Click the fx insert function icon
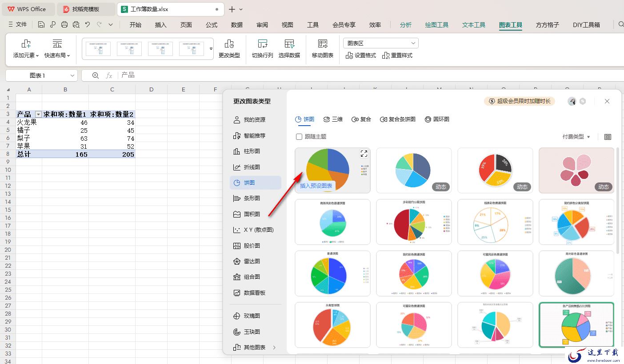624x364 pixels. tap(109, 75)
